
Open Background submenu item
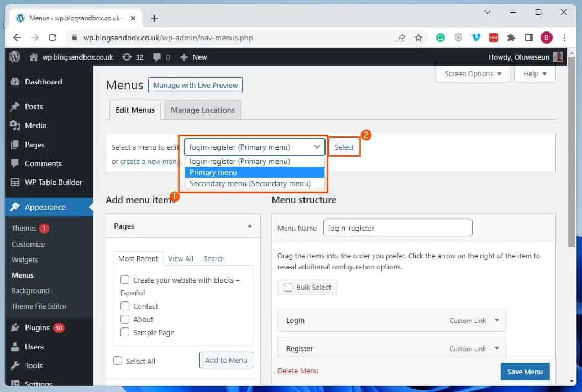click(30, 291)
